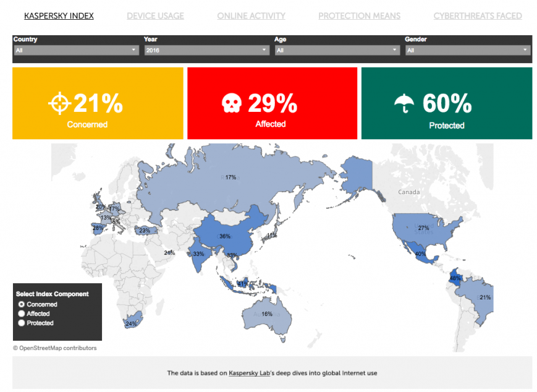Screen dimensions: 537x392
Task: Select the Protected radio button
Action: point(22,323)
